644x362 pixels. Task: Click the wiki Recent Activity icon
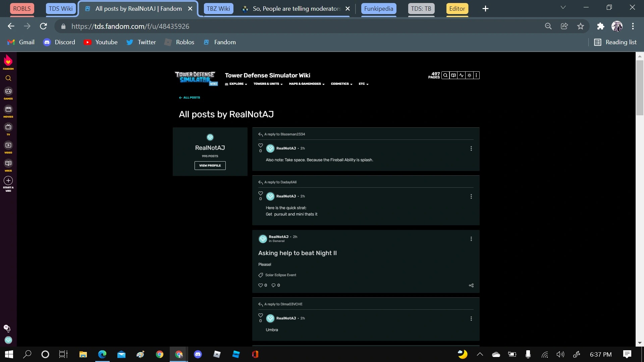pyautogui.click(x=461, y=75)
